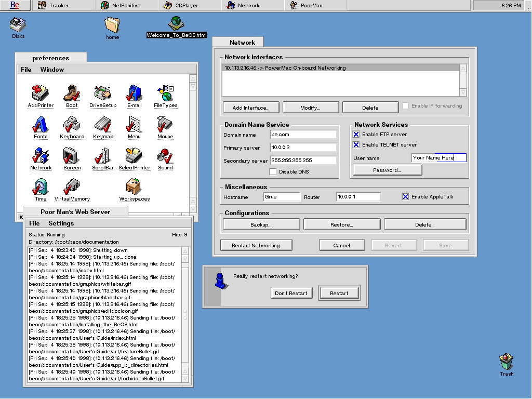Click the Primary server input field
The height and width of the screenshot is (399, 532).
[x=303, y=148]
